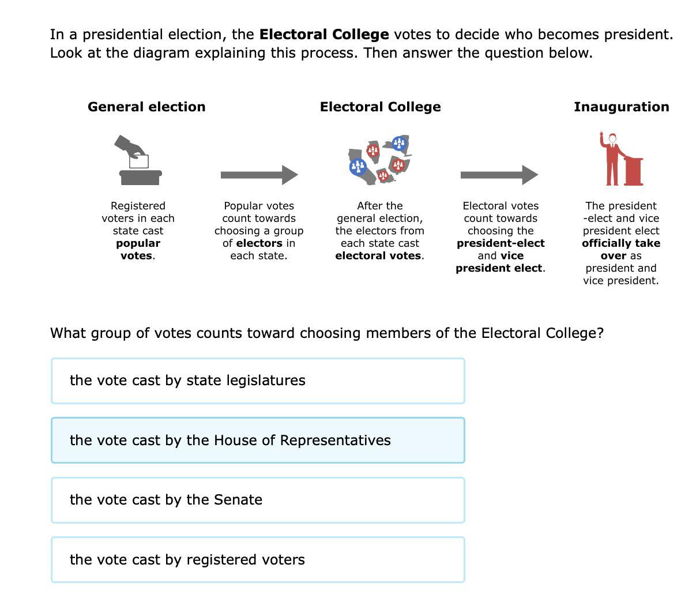This screenshot has width=700, height=602.
Task: Click the "Inauguration" heading
Action: click(x=621, y=107)
